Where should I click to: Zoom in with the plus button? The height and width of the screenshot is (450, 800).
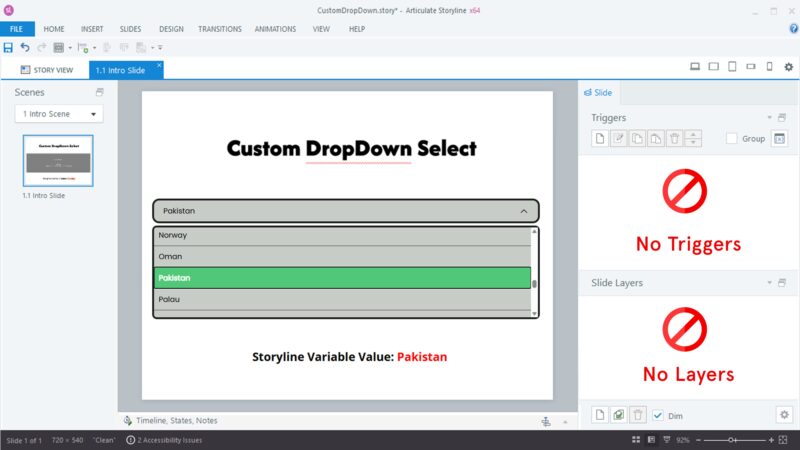click(771, 440)
